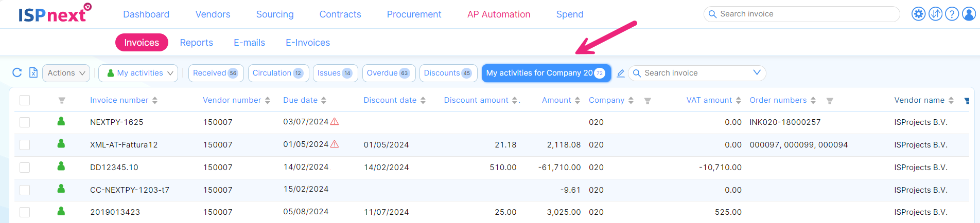
Task: Sort by Discount amount column header
Action: coord(476,100)
